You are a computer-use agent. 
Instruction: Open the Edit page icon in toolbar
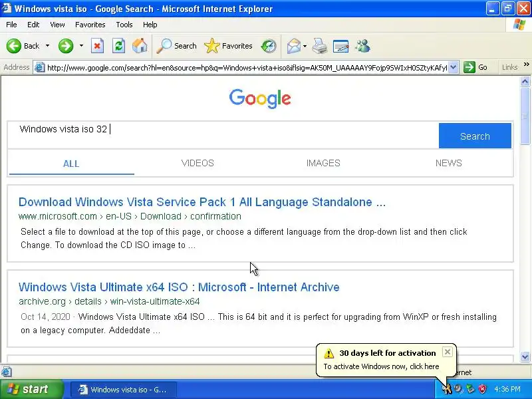pyautogui.click(x=340, y=46)
